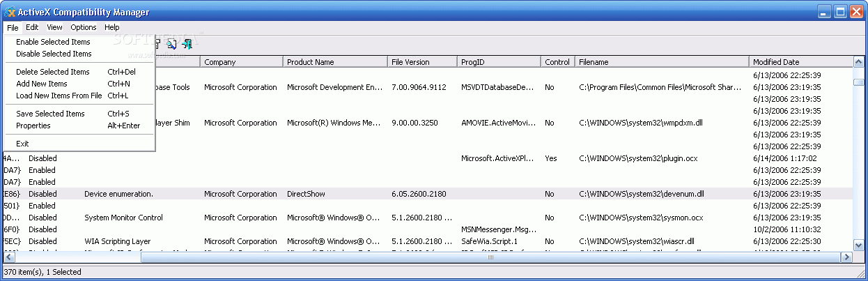Select Delete Selected Items menu entry
This screenshot has width=868, height=281.
79,72
